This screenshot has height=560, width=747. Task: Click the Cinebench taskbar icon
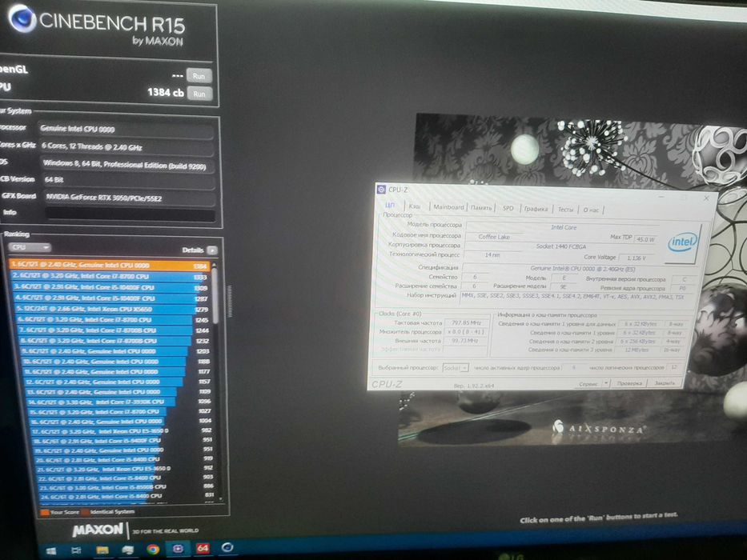pos(227,547)
